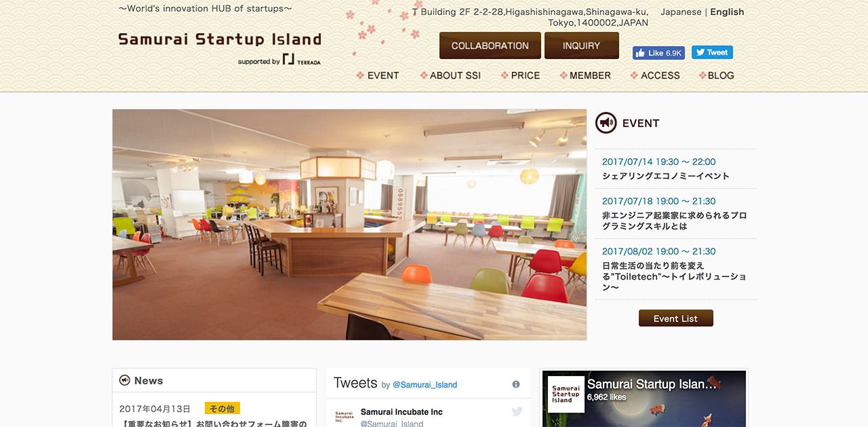Viewport: 868px width, 427px height.
Task: Click the Twitter info icon in Tweets widget
Action: (516, 384)
